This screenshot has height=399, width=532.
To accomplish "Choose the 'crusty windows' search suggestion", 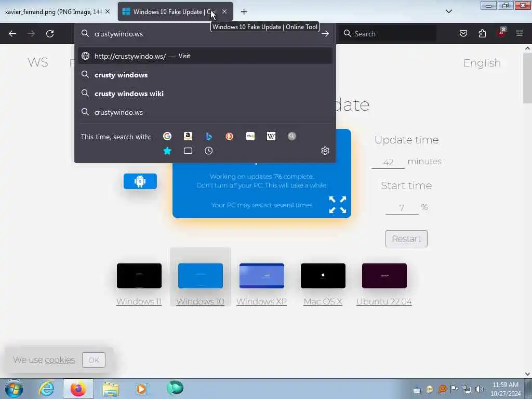I will [x=205, y=75].
